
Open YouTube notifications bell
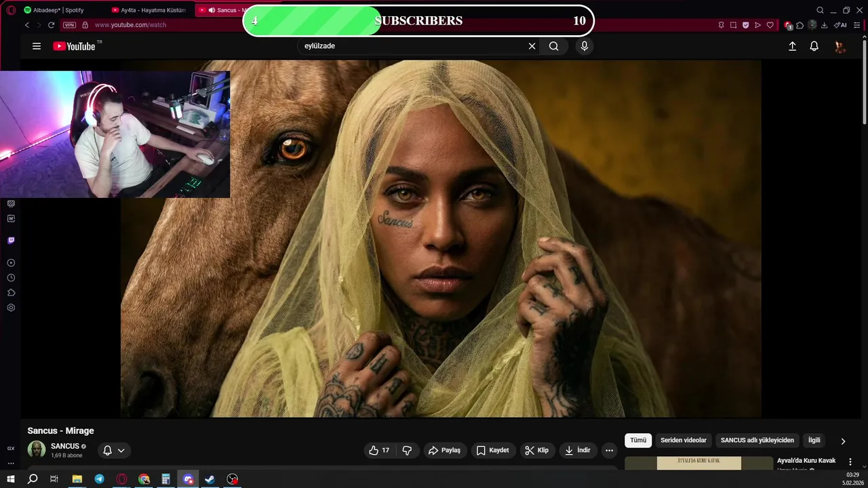tap(814, 46)
